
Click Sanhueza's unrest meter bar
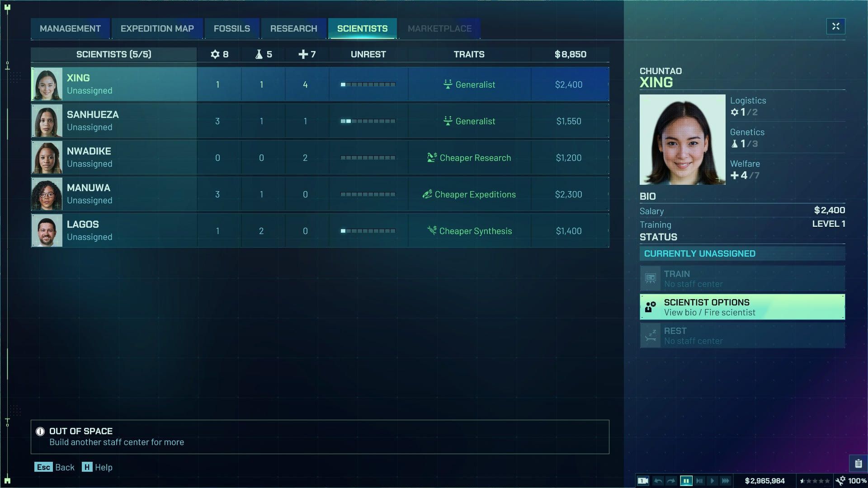tap(368, 121)
